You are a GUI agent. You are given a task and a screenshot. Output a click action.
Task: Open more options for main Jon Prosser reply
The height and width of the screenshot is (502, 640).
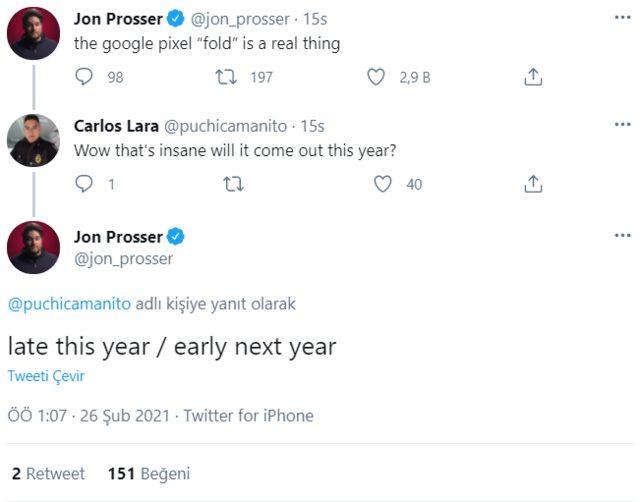click(622, 235)
